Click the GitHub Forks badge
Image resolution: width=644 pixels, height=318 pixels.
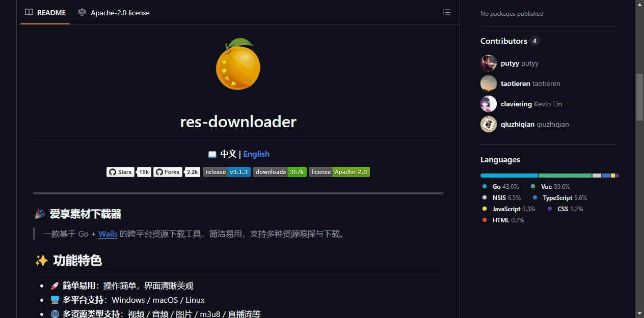pyautogui.click(x=168, y=172)
